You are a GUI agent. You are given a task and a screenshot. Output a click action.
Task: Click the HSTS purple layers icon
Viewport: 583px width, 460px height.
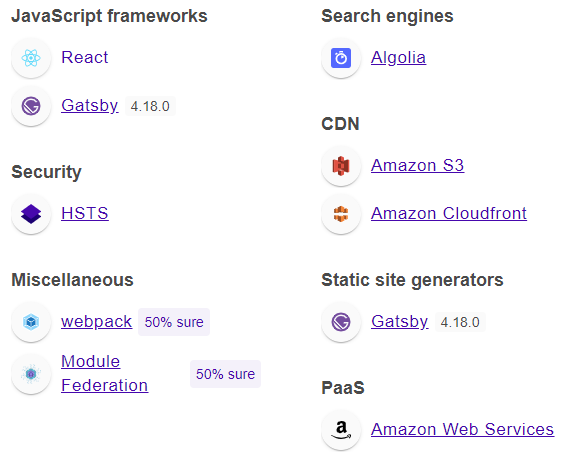click(31, 214)
